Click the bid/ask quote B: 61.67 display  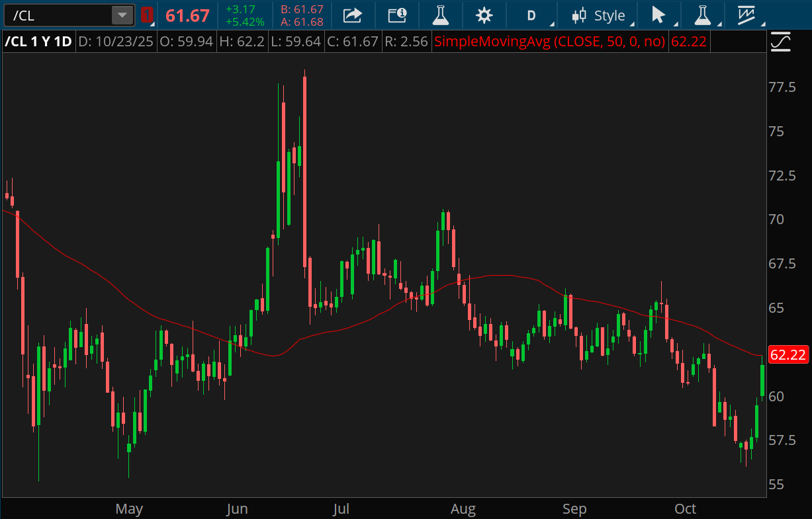pyautogui.click(x=302, y=9)
